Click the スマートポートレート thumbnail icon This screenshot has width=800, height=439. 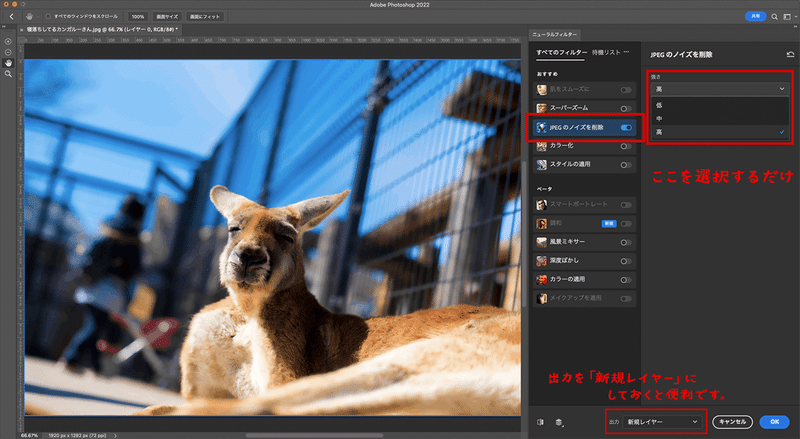click(541, 205)
